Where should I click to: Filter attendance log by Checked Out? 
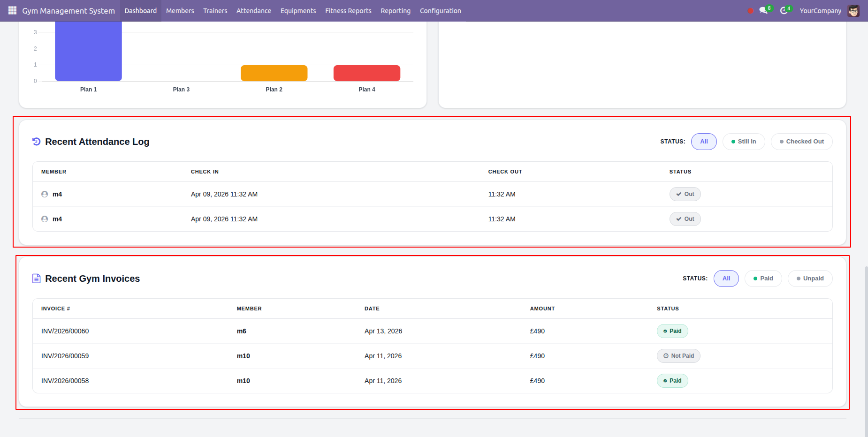[801, 142]
